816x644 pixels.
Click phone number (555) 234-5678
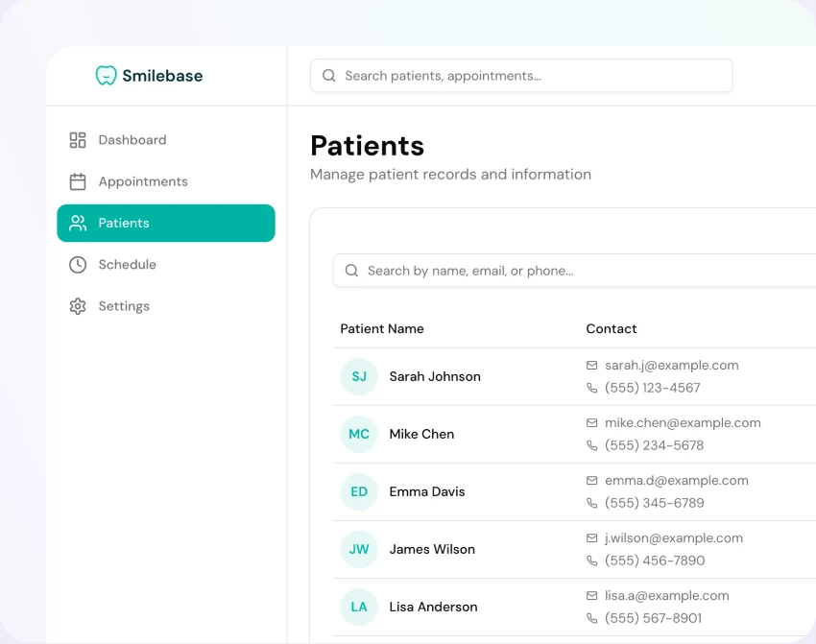pos(654,445)
